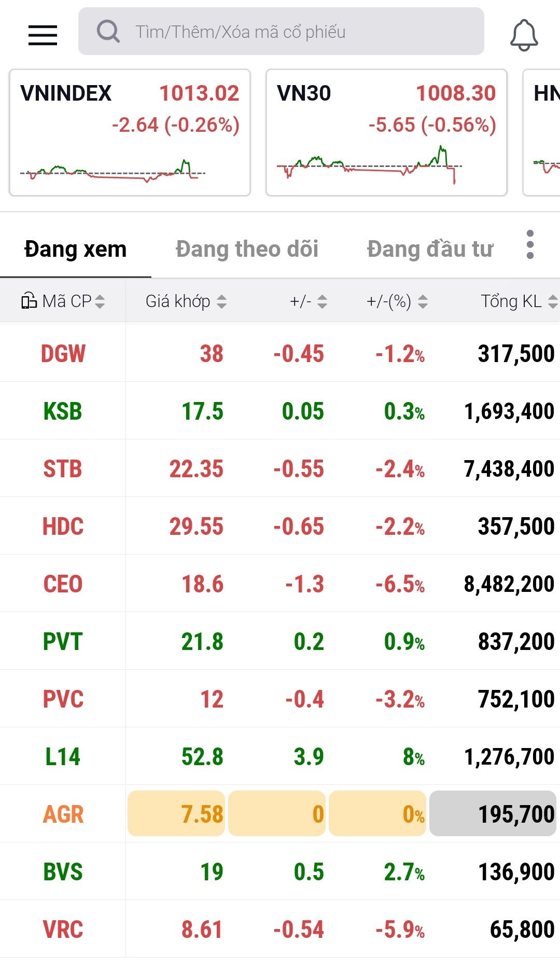Sort by +/-(%) percent column

tap(423, 301)
